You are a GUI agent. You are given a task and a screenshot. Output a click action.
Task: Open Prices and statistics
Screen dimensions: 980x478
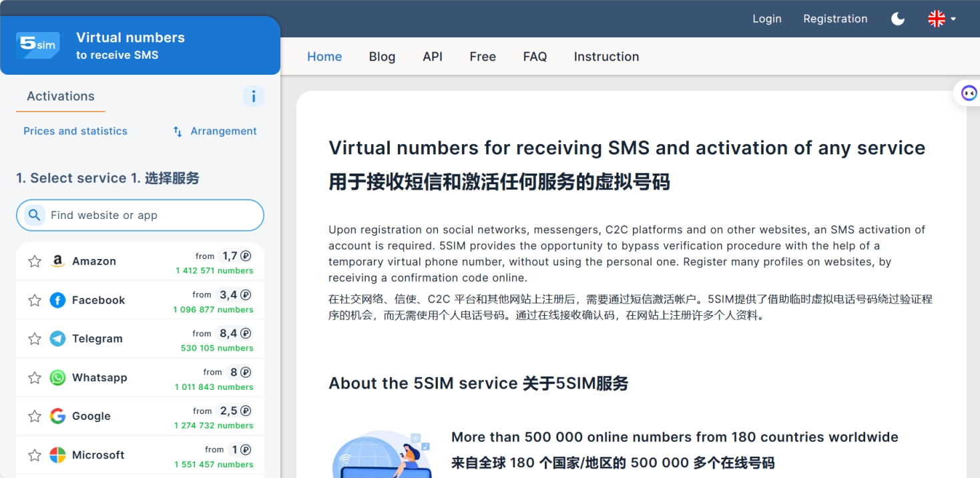coord(75,131)
